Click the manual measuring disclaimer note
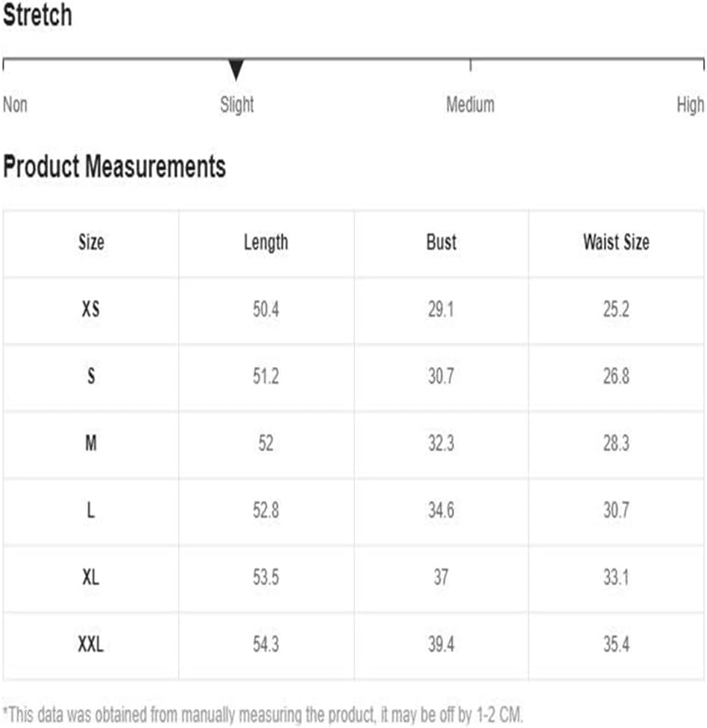The width and height of the screenshot is (707, 728). point(263,715)
